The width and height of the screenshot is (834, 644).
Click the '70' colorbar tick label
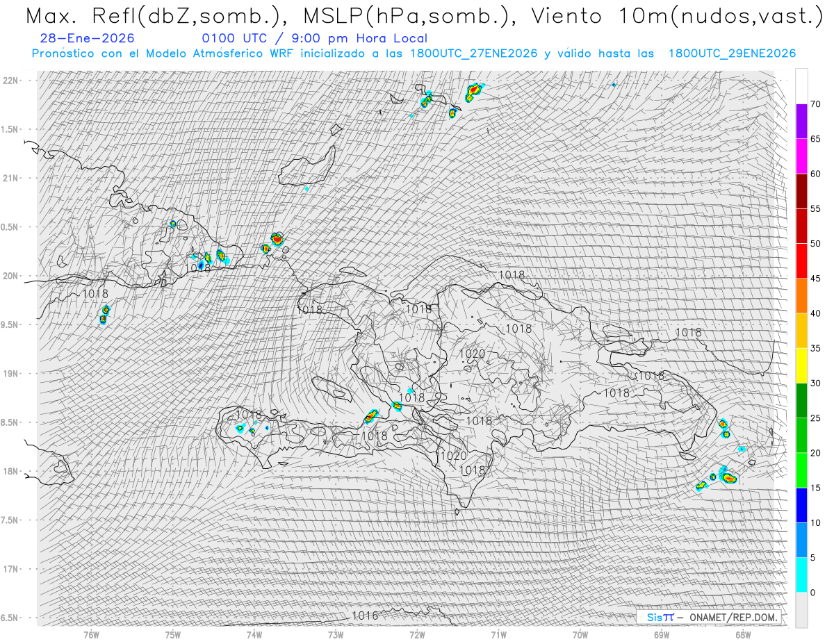click(x=816, y=104)
